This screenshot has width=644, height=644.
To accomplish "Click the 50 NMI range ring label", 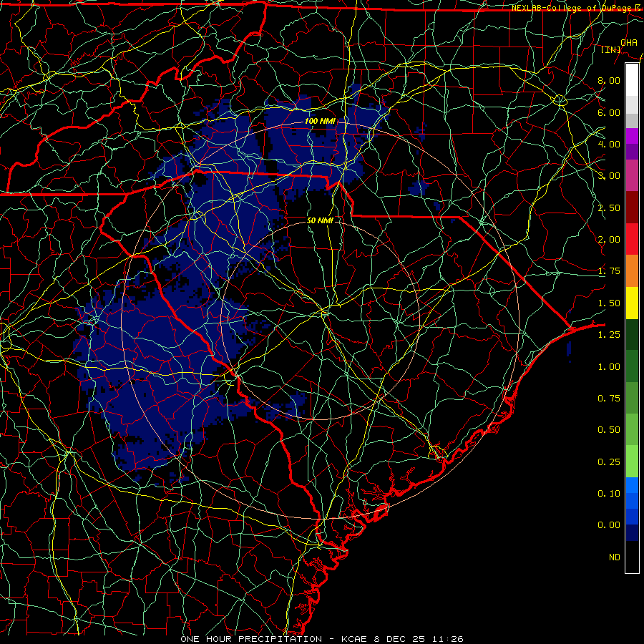I will pyautogui.click(x=320, y=220).
